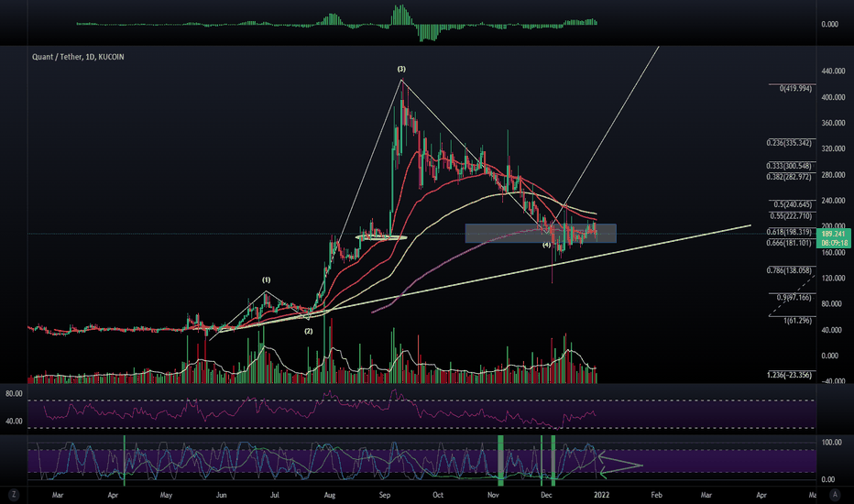This screenshot has width=854, height=504.
Task: Click the Feb label on the time axis
Action: tap(657, 495)
